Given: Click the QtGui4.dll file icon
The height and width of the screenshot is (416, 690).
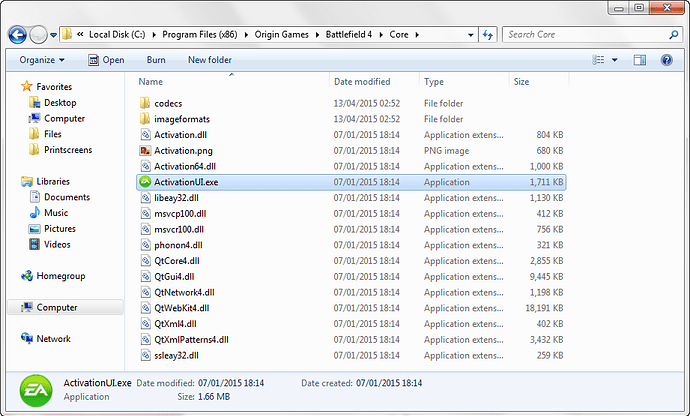Looking at the screenshot, I should click(x=145, y=276).
